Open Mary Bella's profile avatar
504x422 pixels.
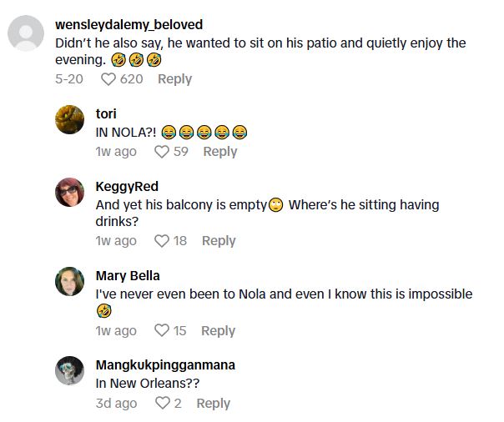coord(69,282)
